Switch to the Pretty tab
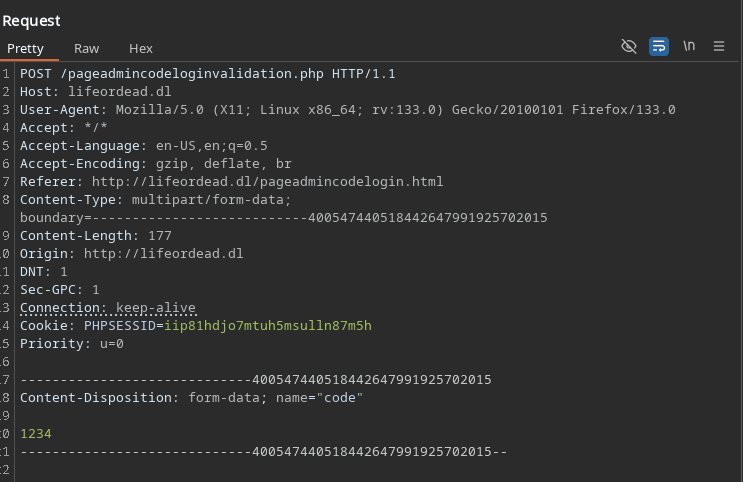The width and height of the screenshot is (743, 482). [25, 48]
